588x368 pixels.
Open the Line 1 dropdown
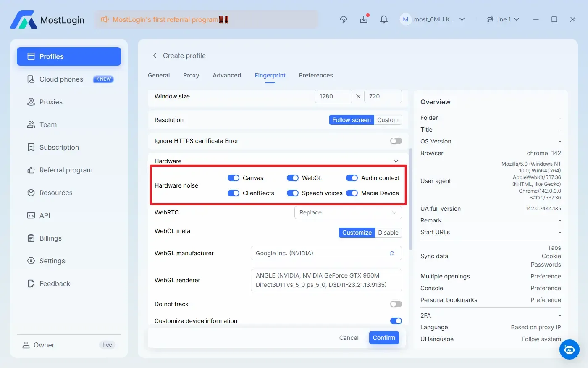tap(503, 19)
